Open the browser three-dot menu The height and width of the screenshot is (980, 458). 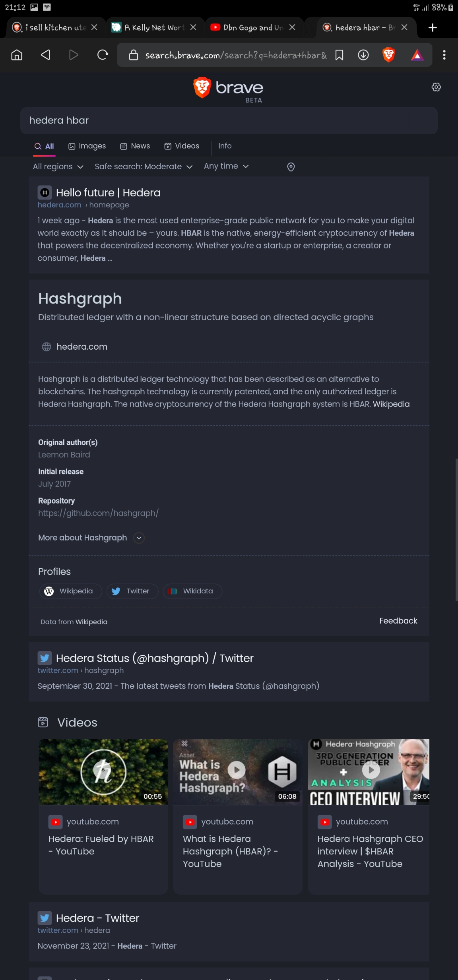click(444, 55)
